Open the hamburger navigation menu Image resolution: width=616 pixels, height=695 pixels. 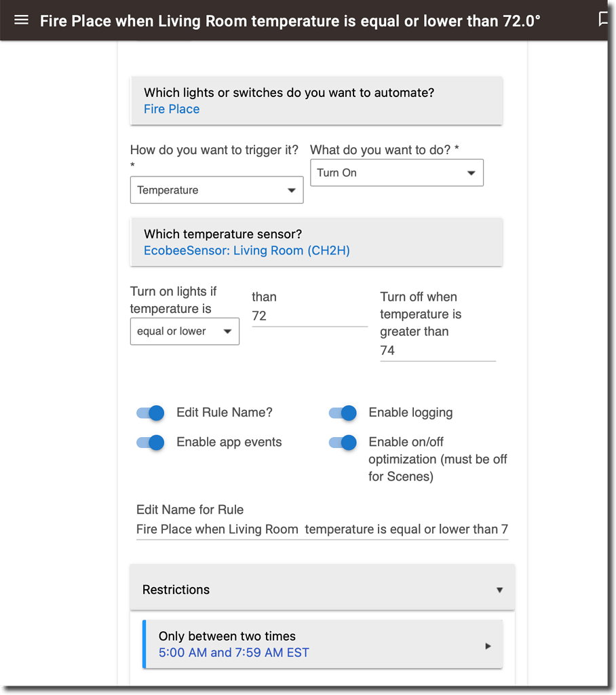[x=21, y=20]
